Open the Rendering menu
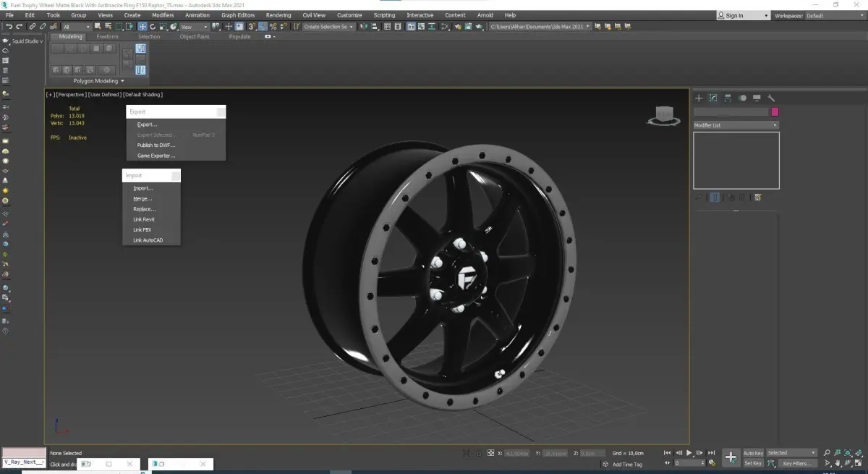This screenshot has height=474, width=868. (278, 15)
